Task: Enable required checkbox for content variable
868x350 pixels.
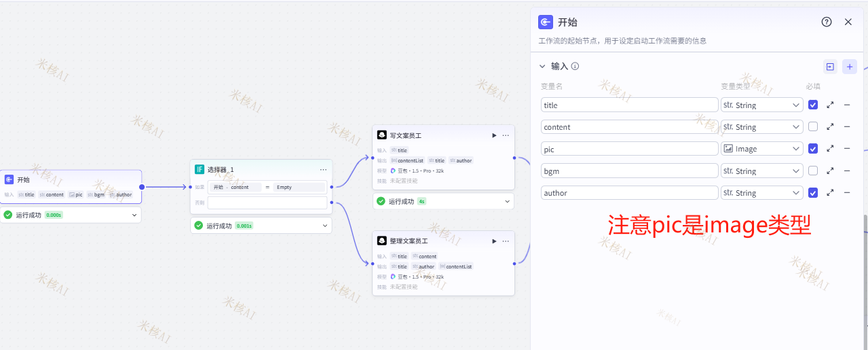Action: [x=813, y=127]
